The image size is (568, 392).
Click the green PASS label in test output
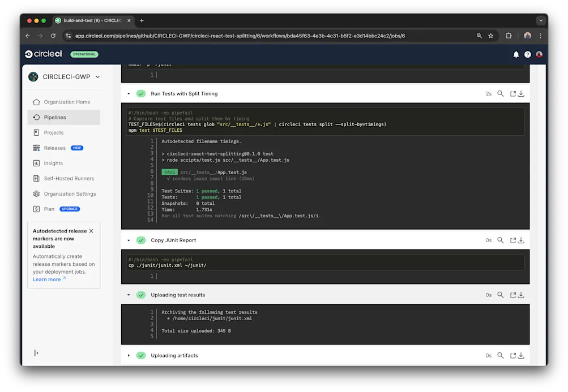(x=169, y=173)
